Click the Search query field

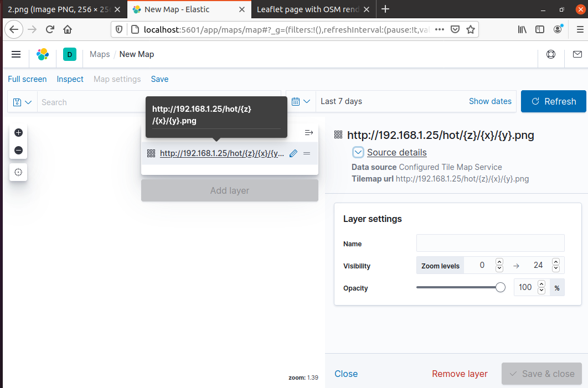[x=159, y=102]
